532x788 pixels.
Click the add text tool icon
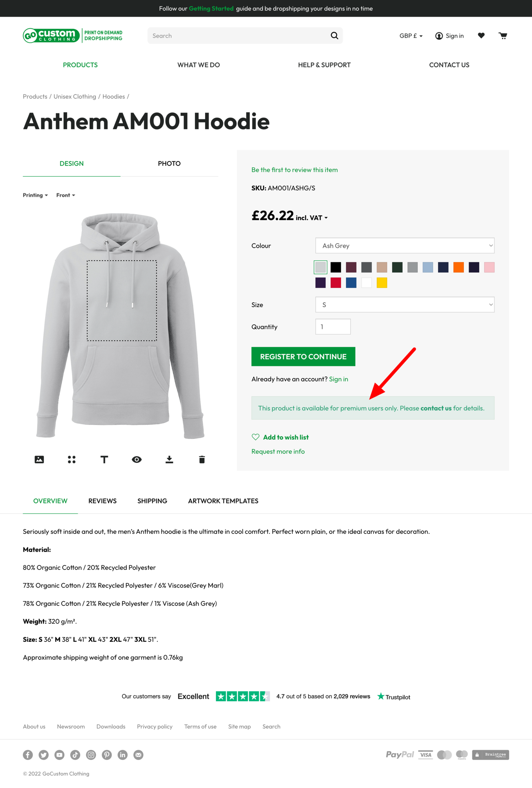(104, 459)
